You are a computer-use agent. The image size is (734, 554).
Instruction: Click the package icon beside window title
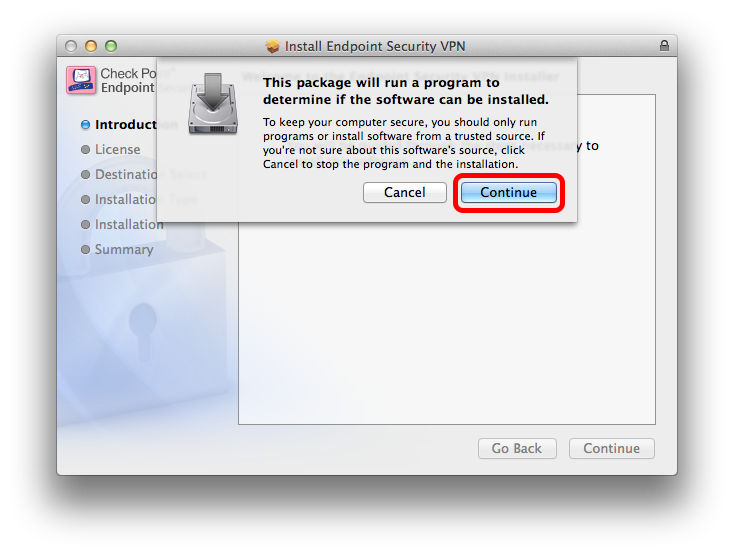pyautogui.click(x=272, y=46)
